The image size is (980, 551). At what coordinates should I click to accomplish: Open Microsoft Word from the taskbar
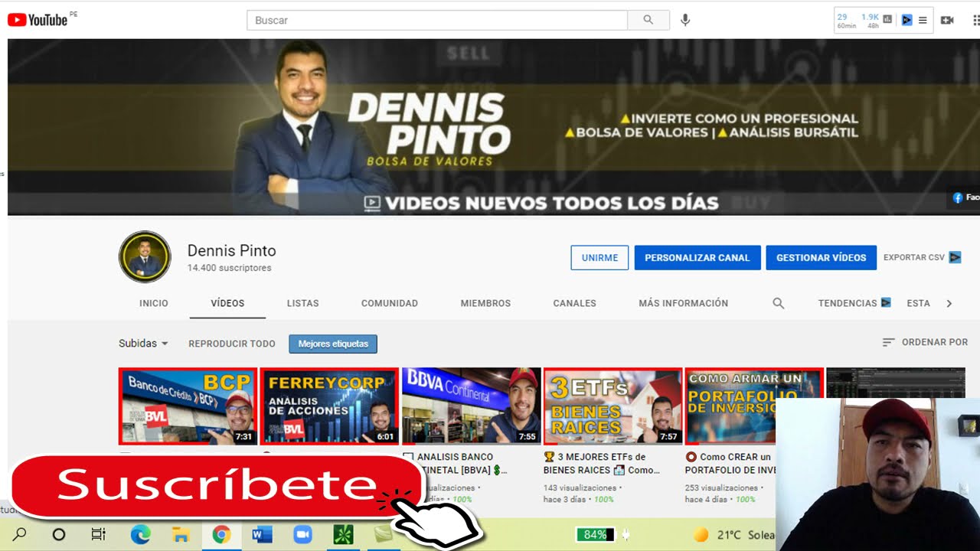pos(262,534)
